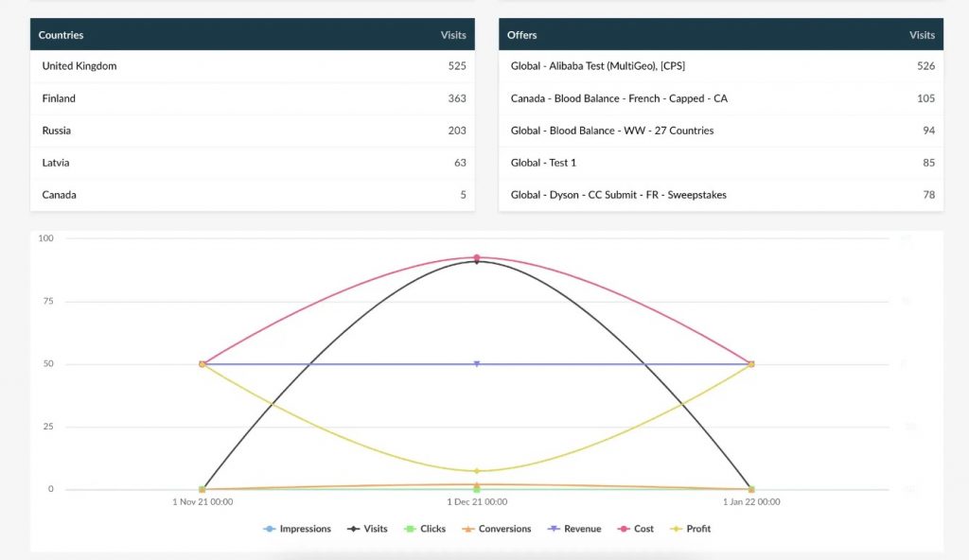Click the Finland row in Countries table

click(x=58, y=97)
